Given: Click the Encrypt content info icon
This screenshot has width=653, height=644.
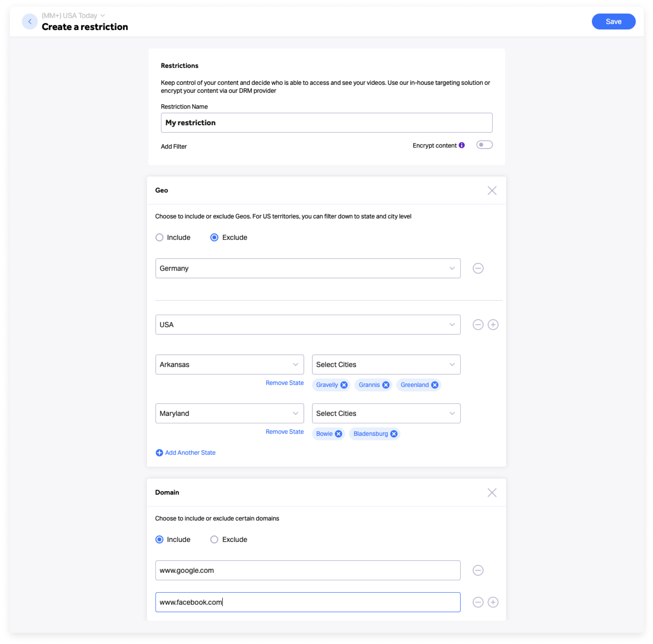Looking at the screenshot, I should (x=462, y=145).
